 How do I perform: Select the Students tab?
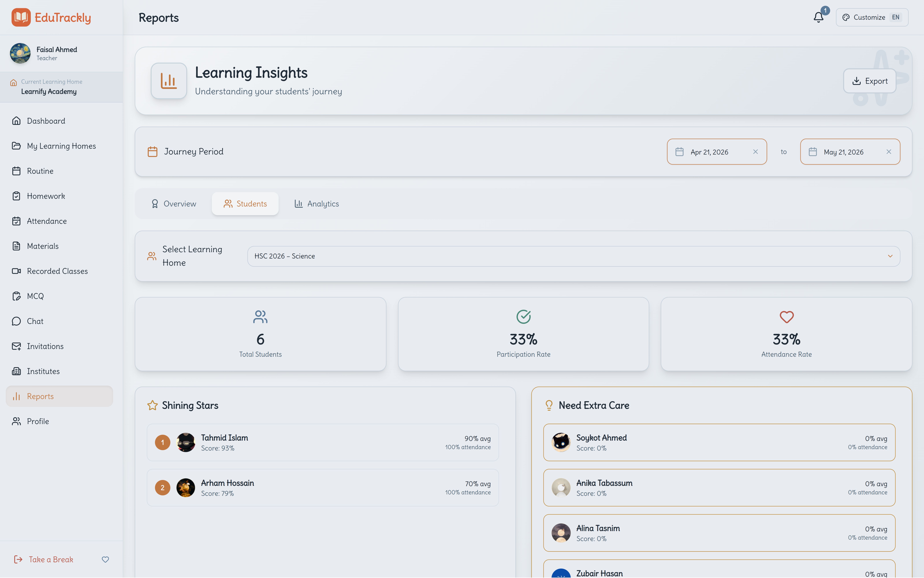245,204
